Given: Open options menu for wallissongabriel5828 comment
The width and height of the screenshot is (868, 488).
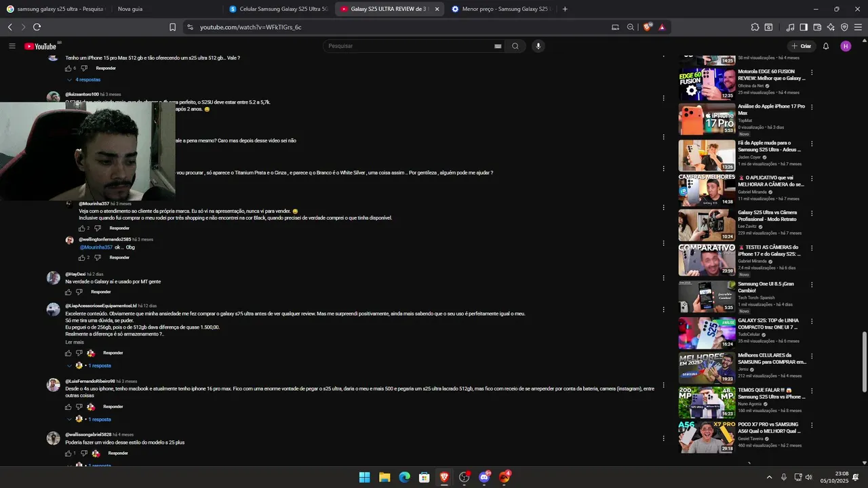Looking at the screenshot, I should click(x=663, y=439).
